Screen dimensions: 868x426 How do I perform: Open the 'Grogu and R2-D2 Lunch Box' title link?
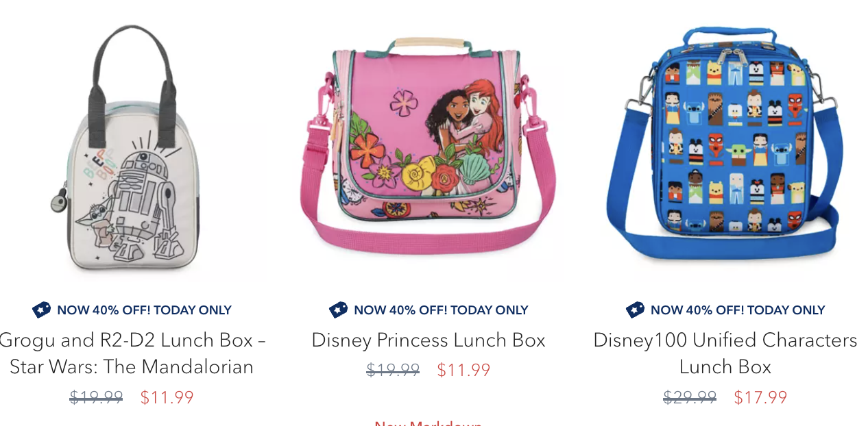tap(132, 353)
